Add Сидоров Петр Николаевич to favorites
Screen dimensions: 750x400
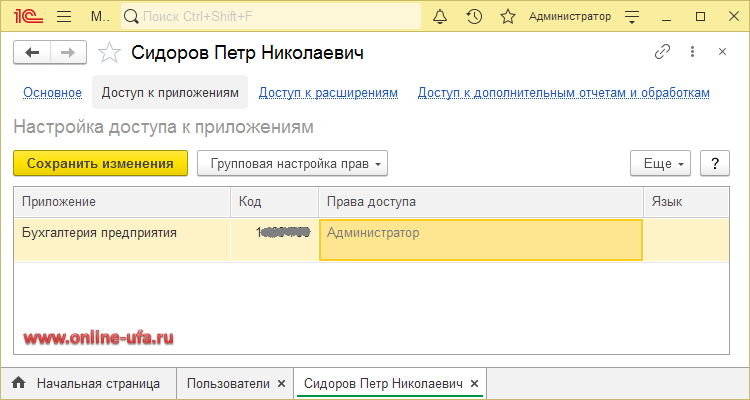coord(111,53)
